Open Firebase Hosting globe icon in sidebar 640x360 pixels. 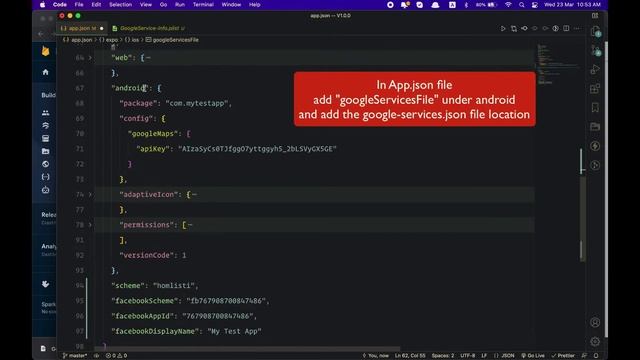click(x=45, y=164)
